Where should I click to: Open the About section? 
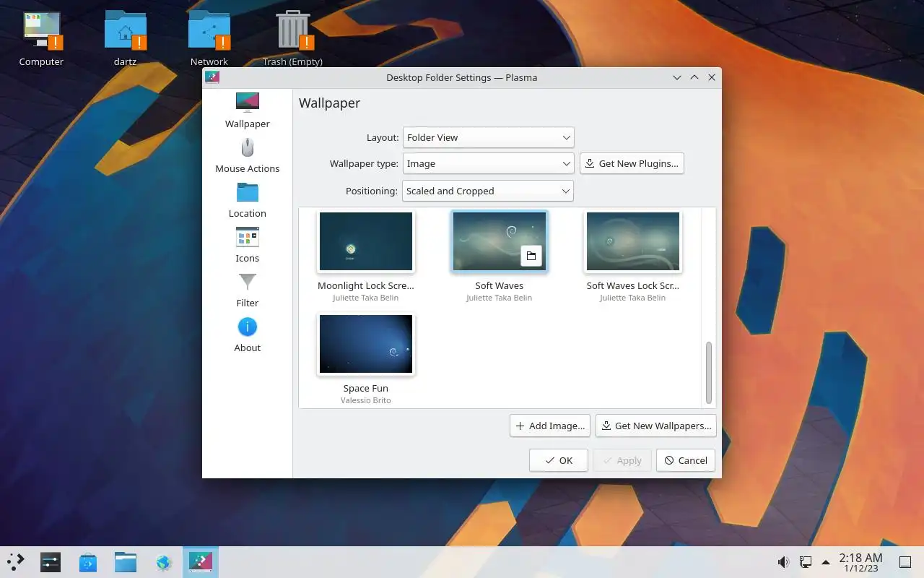click(247, 335)
